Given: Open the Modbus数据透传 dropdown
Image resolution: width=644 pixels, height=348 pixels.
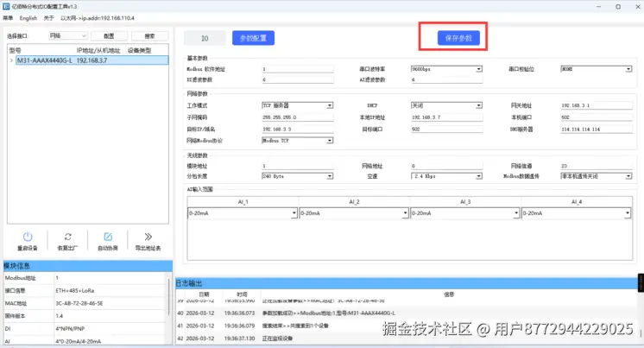Looking at the screenshot, I should [596, 176].
